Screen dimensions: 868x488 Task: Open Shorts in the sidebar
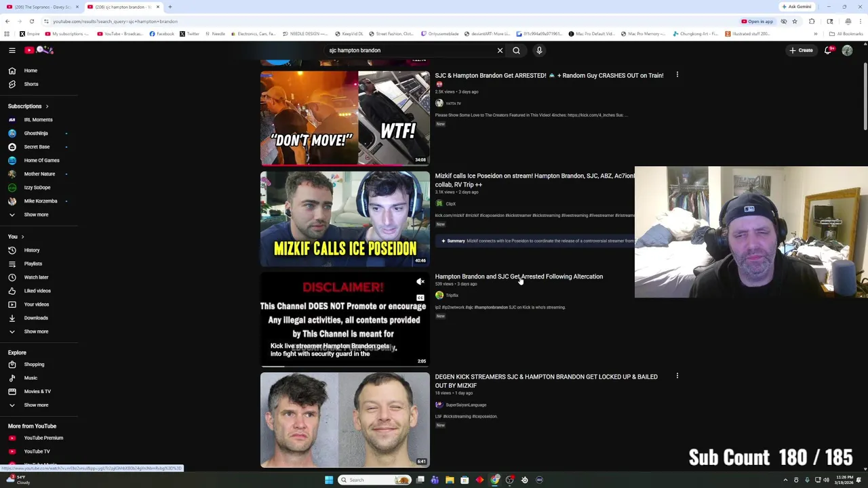(x=31, y=84)
